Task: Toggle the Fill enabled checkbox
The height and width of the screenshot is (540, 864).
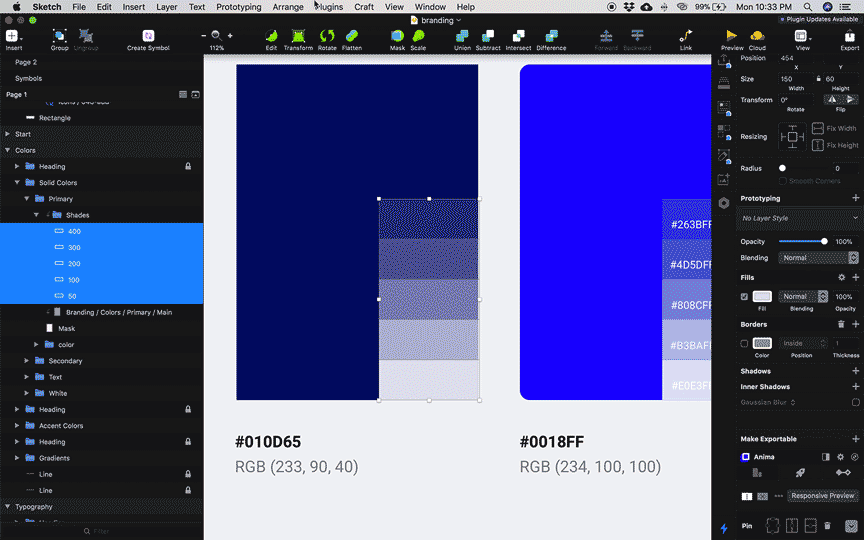Action: pyautogui.click(x=744, y=296)
